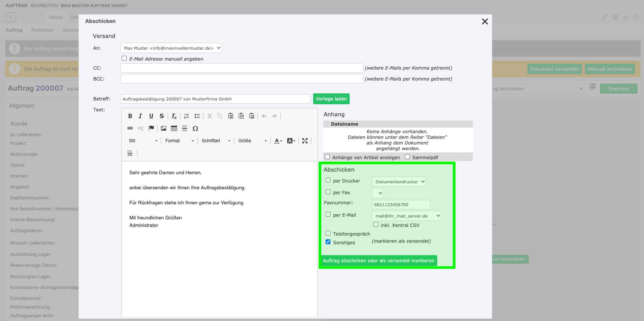
Task: Insert an anchor with flag icon
Action: tap(151, 128)
